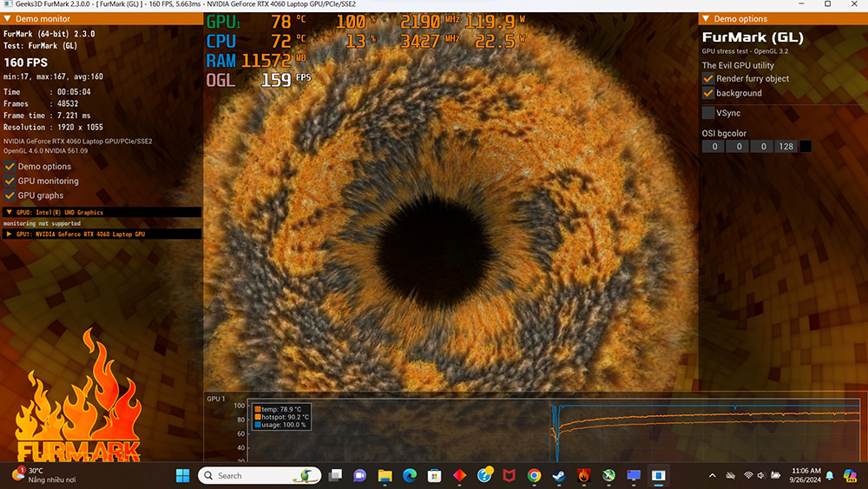Open Task View on the taskbar
Viewport: 868px width, 489px height.
[335, 475]
